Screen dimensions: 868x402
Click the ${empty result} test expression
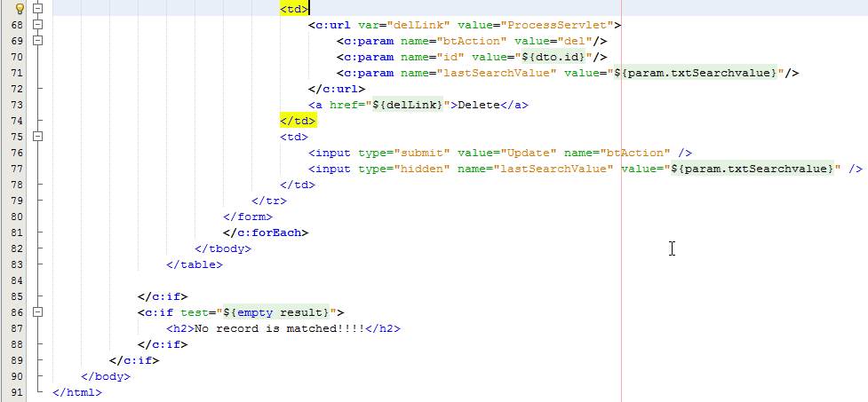[x=276, y=312]
